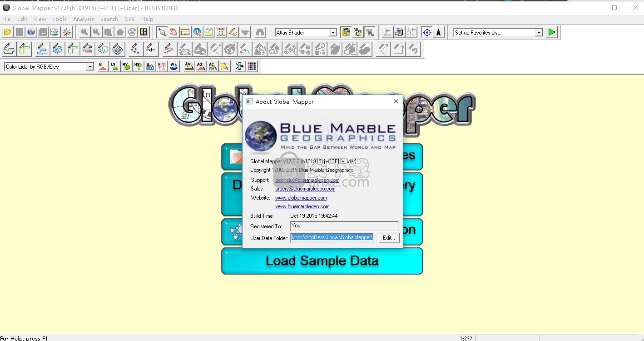This screenshot has height=341, width=644.
Task: Click the Registered To field
Action: 344,226
